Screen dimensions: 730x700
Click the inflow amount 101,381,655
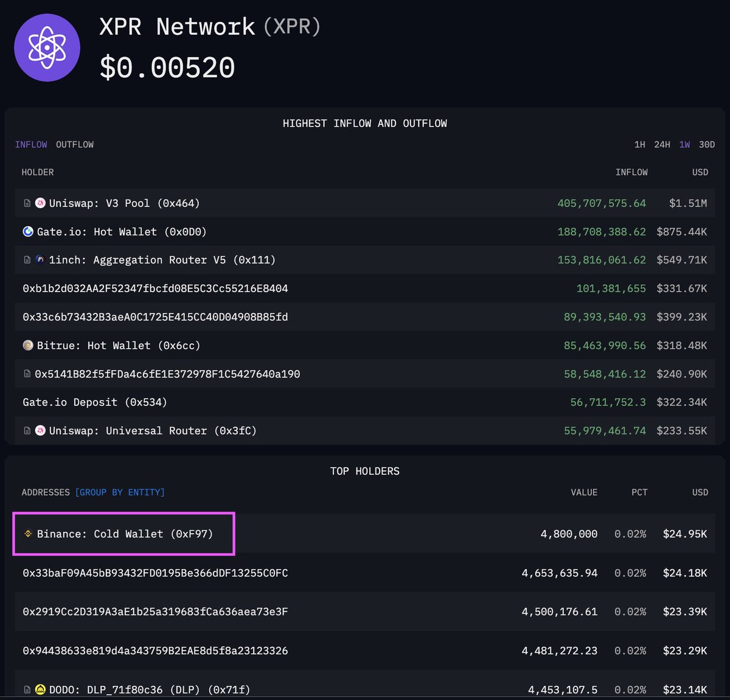pyautogui.click(x=611, y=289)
